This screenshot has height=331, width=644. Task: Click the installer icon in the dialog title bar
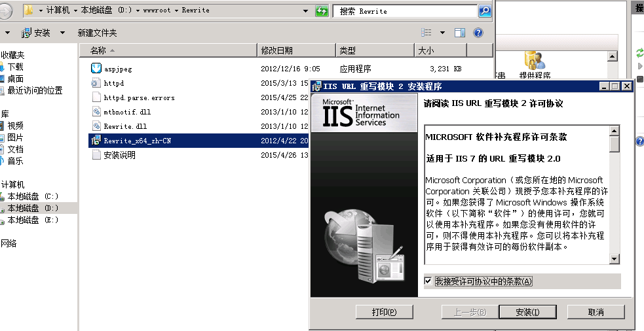coord(316,86)
